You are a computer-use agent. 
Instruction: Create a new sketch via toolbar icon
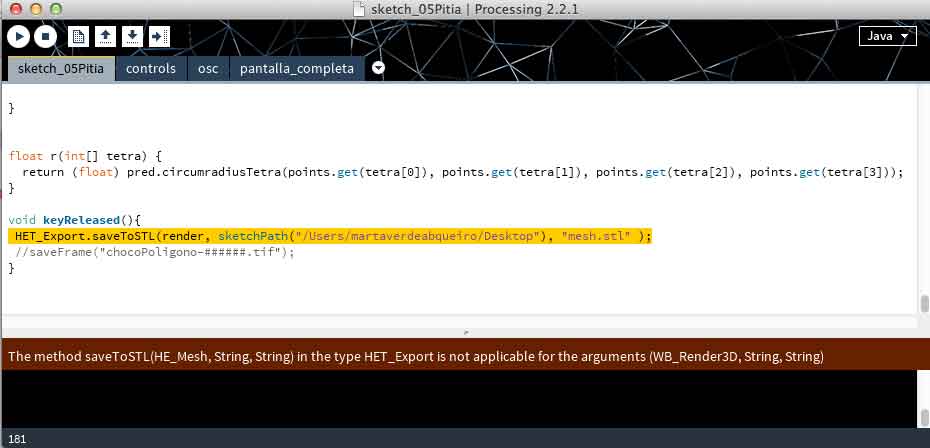pyautogui.click(x=78, y=37)
